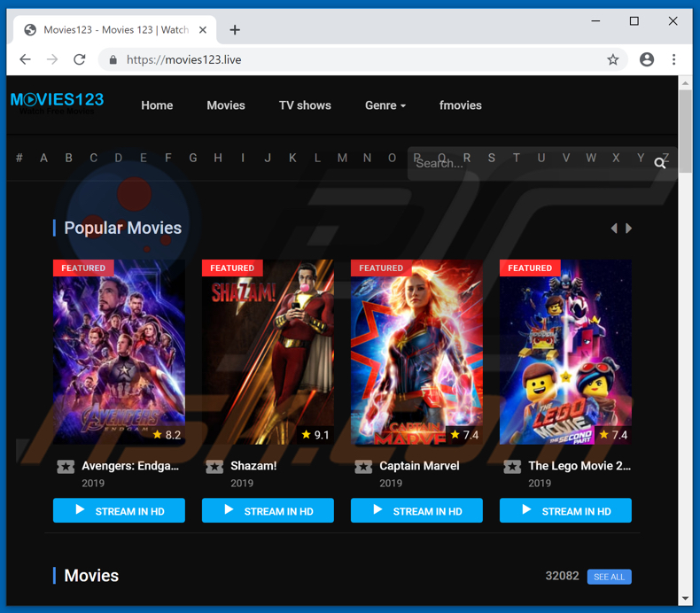Viewport: 700px width, 613px height.
Task: Stream Captain Marvel in HD
Action: click(x=416, y=510)
